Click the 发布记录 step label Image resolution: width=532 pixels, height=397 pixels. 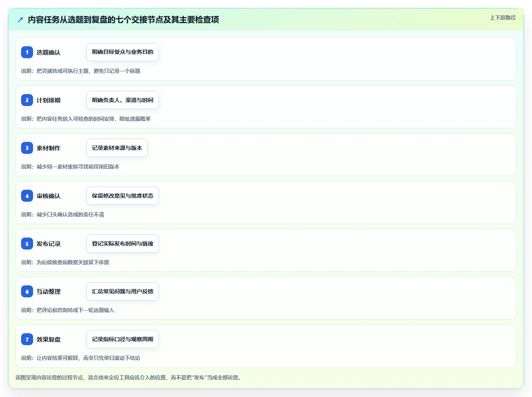click(x=49, y=244)
